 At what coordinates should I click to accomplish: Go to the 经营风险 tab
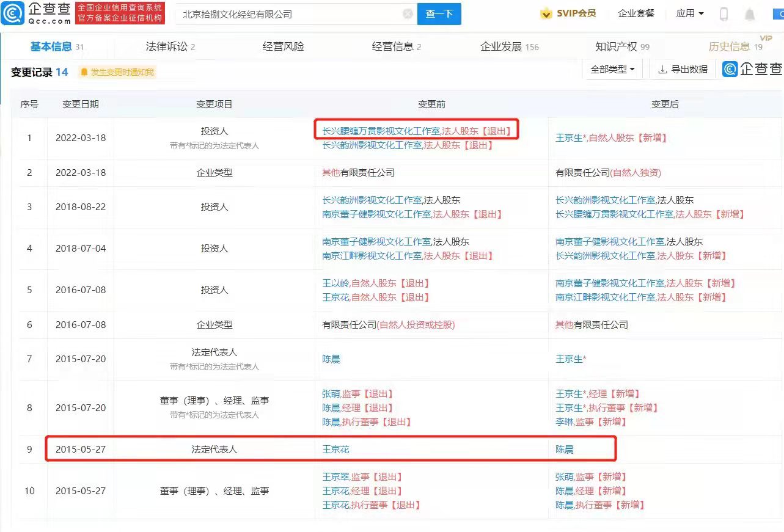(284, 46)
